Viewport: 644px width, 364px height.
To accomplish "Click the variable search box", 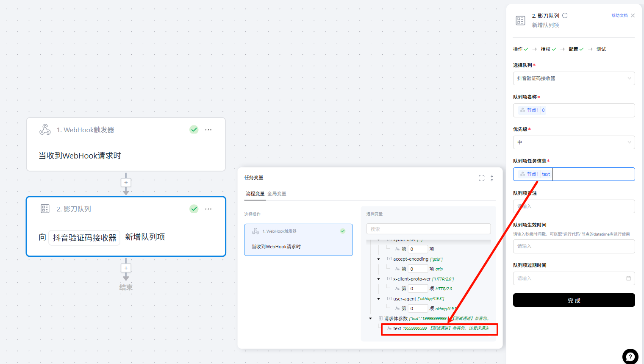I will pos(428,229).
